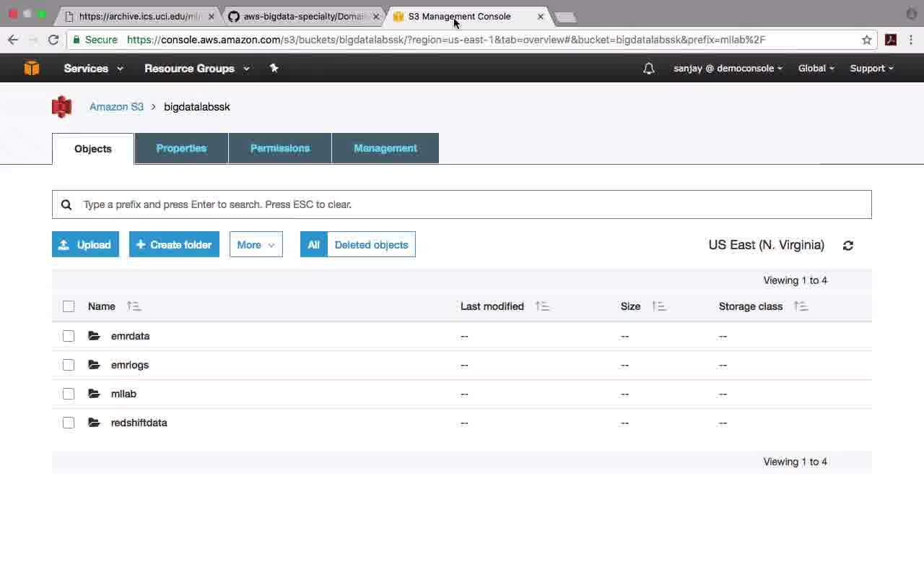Switch to the aws-bigdata-specialty GitHub browser tab

303,16
